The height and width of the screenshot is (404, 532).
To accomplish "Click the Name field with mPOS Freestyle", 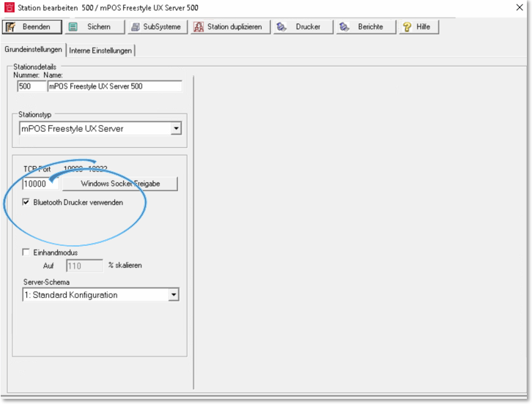I will (114, 86).
